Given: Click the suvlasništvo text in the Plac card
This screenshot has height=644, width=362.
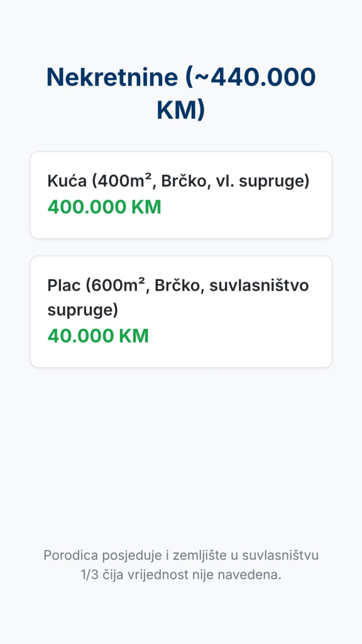Looking at the screenshot, I should pos(259,285).
